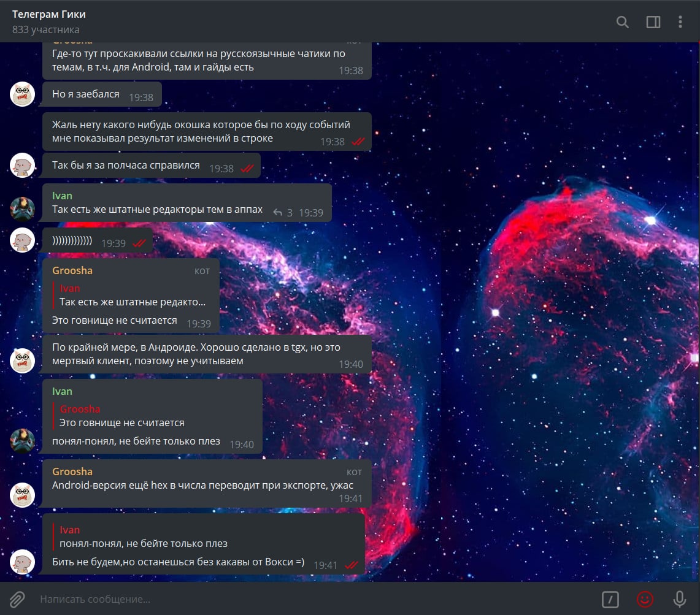The width and height of the screenshot is (700, 615).
Task: Click red quoted name 'Ivan' in last message
Action: [x=70, y=530]
